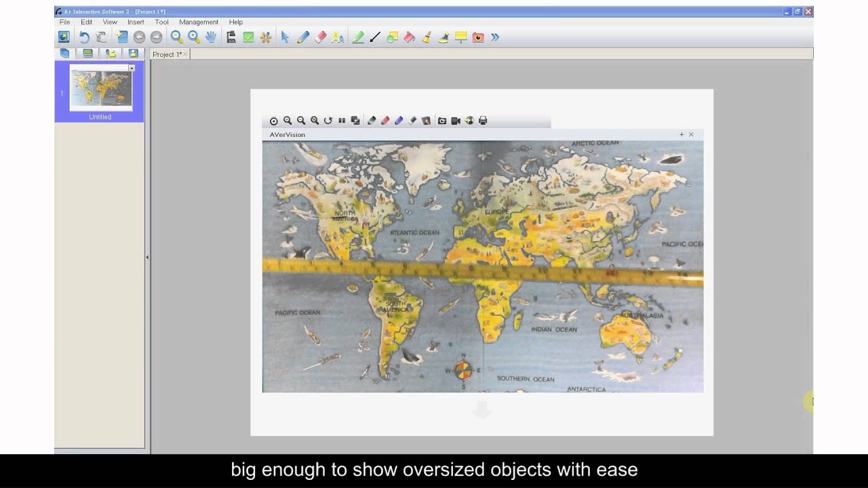Screen dimensions: 868x488
Task: Open the View menu
Action: 110,22
